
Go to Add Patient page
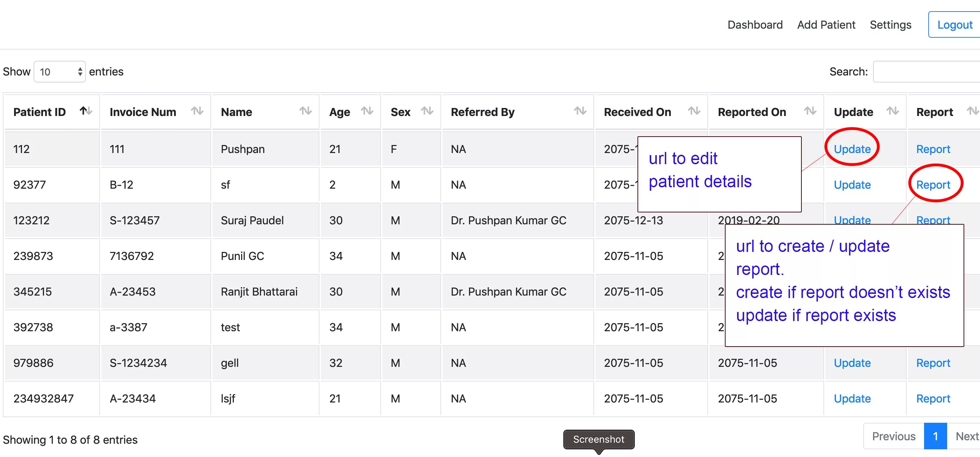coord(826,25)
